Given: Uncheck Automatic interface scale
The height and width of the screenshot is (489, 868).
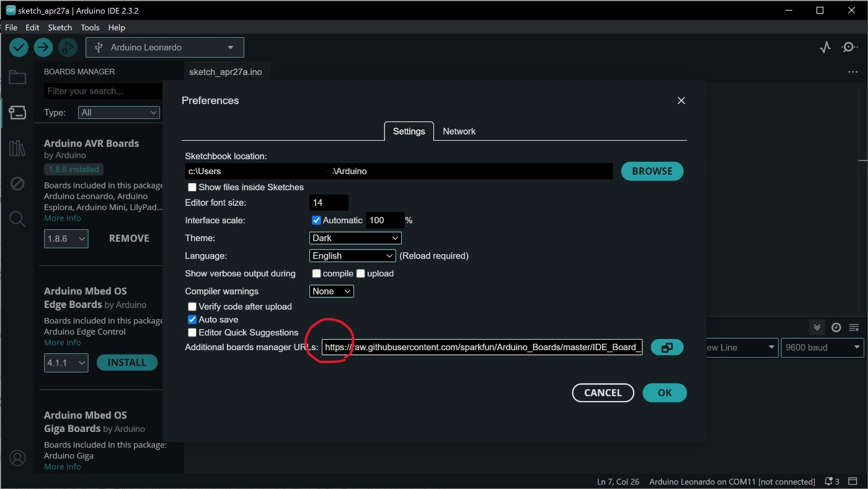Looking at the screenshot, I should pyautogui.click(x=316, y=220).
